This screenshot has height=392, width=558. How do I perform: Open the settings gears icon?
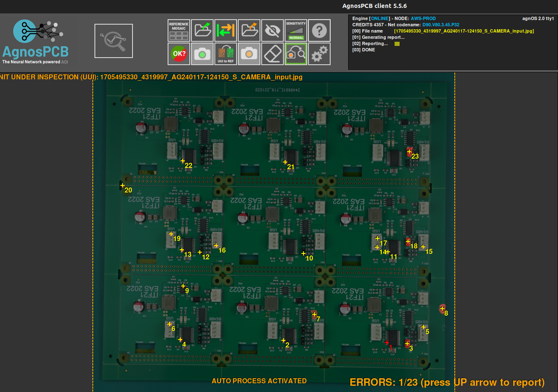tap(319, 54)
